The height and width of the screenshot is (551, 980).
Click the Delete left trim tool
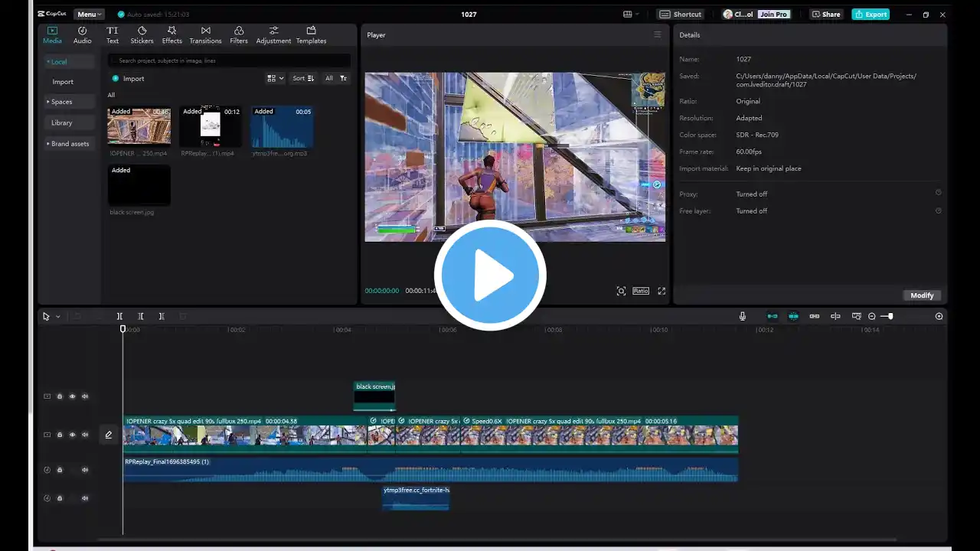pyautogui.click(x=141, y=316)
